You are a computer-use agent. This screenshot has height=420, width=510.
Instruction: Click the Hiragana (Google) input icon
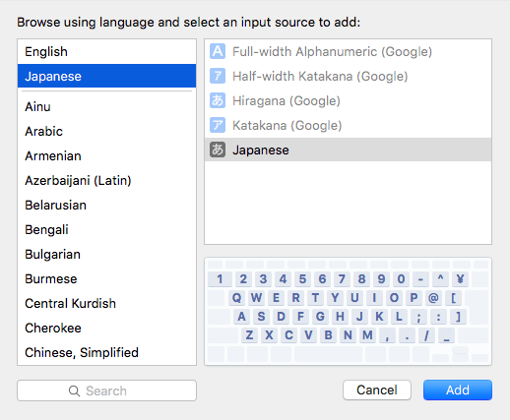(x=218, y=100)
